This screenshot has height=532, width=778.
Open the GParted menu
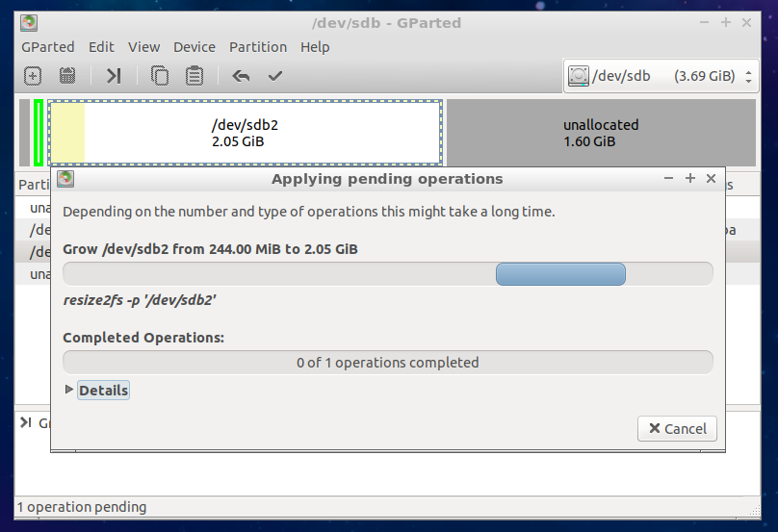(48, 46)
